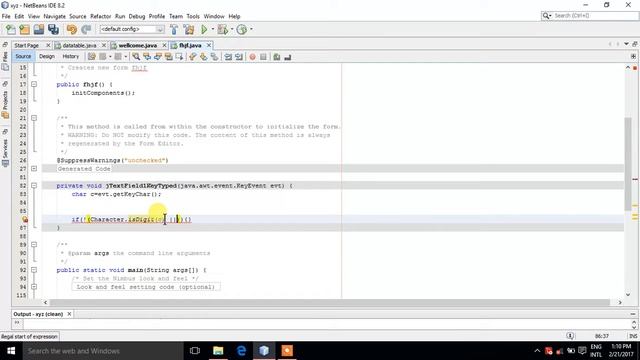Click the editor horizontal scrollbar
The image size is (640, 360).
click(330, 302)
